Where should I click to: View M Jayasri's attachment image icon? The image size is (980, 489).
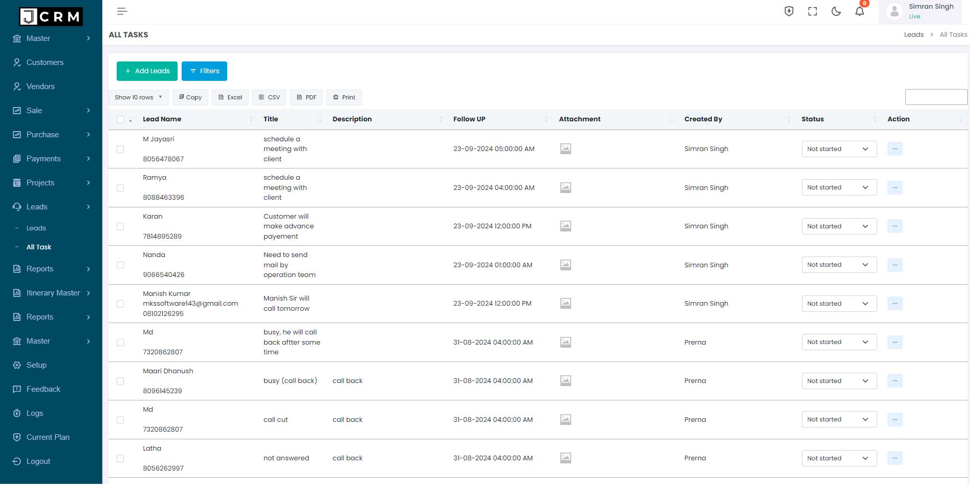point(565,148)
